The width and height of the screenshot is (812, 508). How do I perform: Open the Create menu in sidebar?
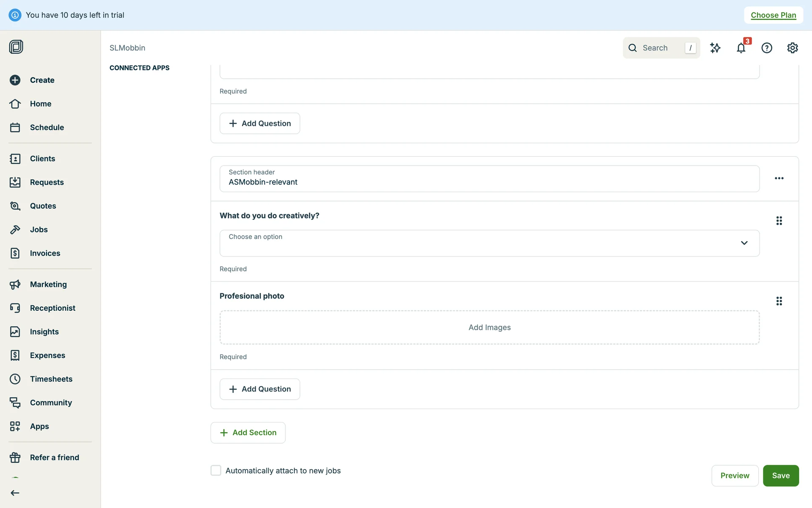[42, 80]
